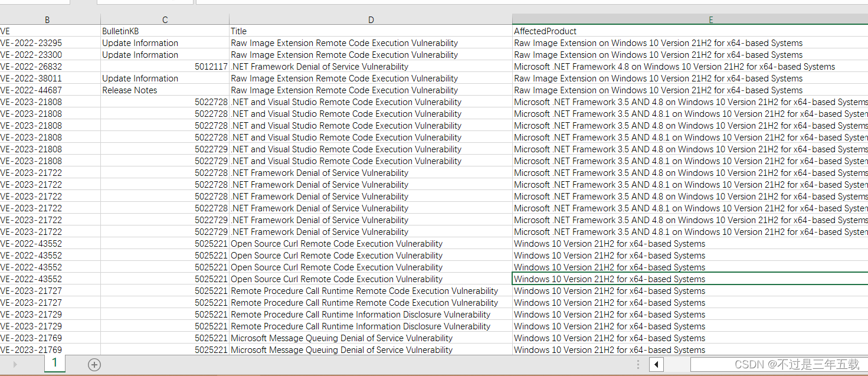This screenshot has width=868, height=376.
Task: Select the Raw Image title in VE-2022-44687 row
Action: coord(371,90)
